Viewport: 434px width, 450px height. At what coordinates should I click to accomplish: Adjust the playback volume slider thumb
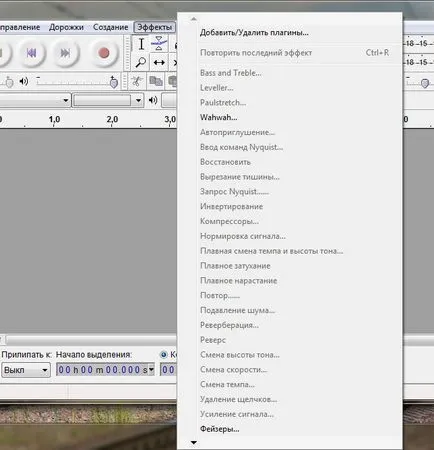[x=114, y=82]
